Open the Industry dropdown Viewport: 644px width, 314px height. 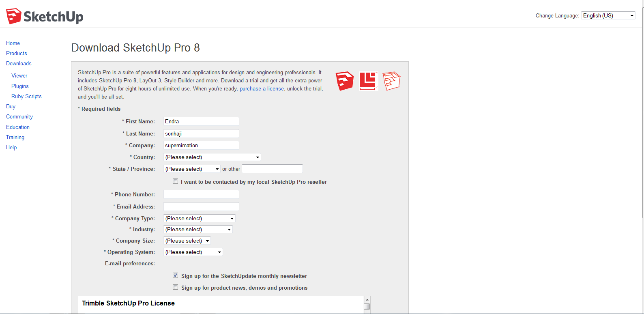198,229
